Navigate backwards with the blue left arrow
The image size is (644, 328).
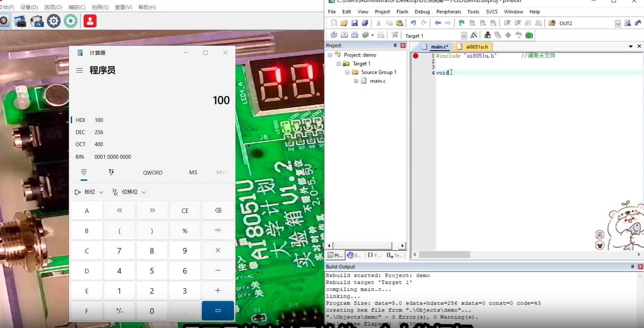point(438,23)
